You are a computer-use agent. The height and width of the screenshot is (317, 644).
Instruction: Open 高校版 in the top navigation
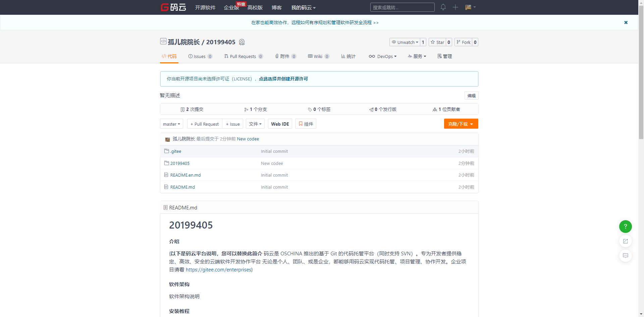click(255, 7)
